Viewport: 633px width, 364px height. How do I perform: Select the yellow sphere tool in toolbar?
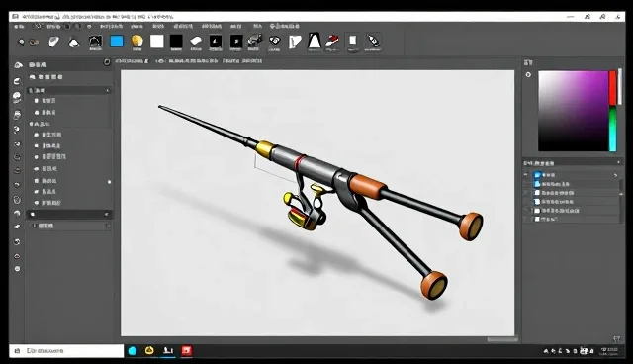pyautogui.click(x=137, y=42)
